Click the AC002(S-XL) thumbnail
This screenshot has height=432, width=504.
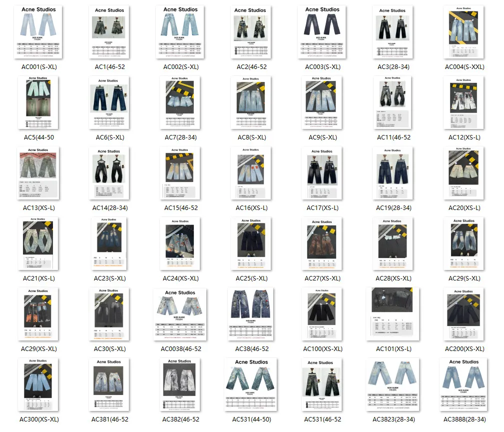[x=180, y=32]
